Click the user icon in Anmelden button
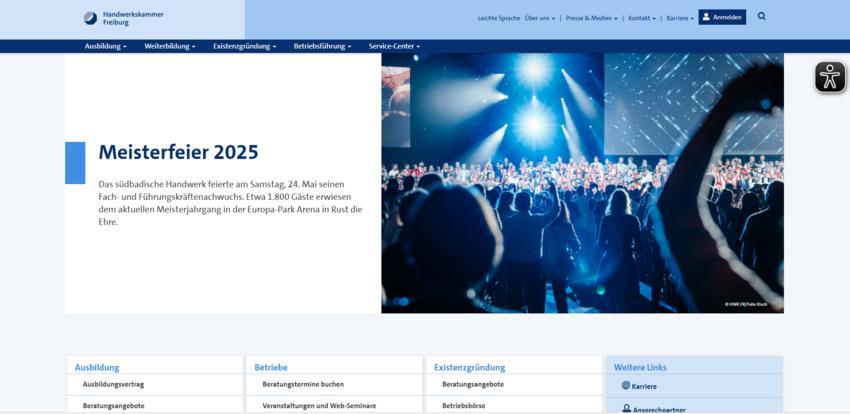The height and width of the screenshot is (414, 850). 706,17
